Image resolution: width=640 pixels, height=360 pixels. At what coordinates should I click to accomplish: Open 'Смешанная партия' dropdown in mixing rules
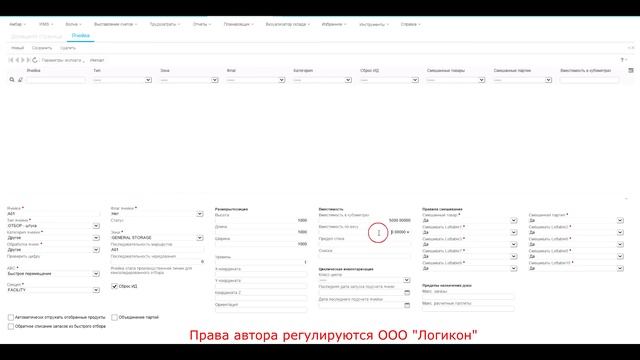(620, 220)
